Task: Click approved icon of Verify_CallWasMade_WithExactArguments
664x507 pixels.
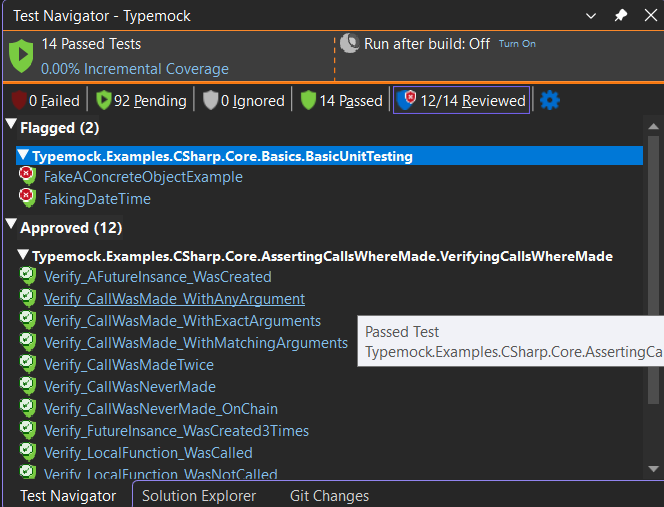Action: [x=28, y=320]
